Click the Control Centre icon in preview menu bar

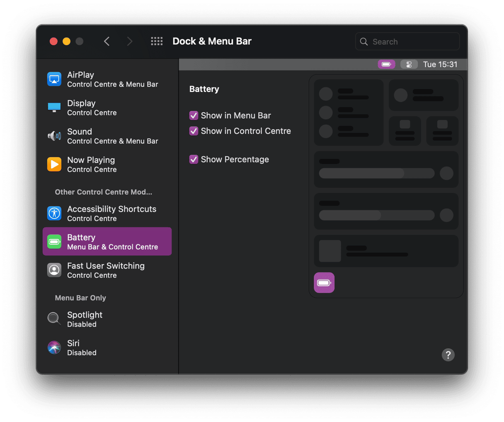point(409,64)
